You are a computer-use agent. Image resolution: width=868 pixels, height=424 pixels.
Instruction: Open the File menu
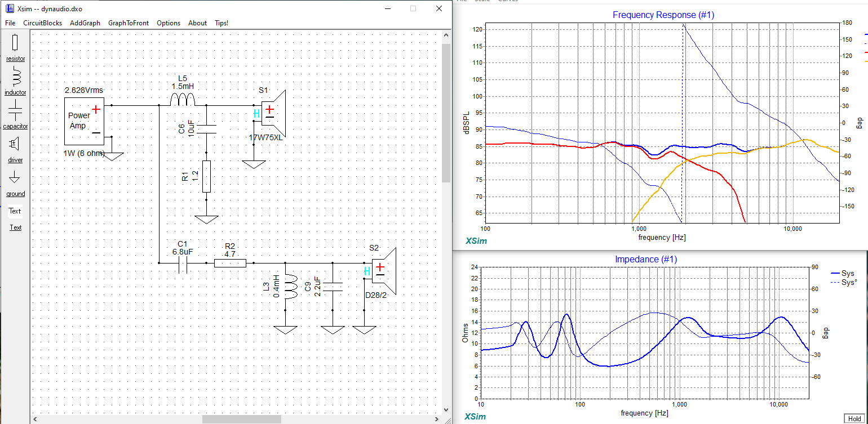(x=10, y=23)
